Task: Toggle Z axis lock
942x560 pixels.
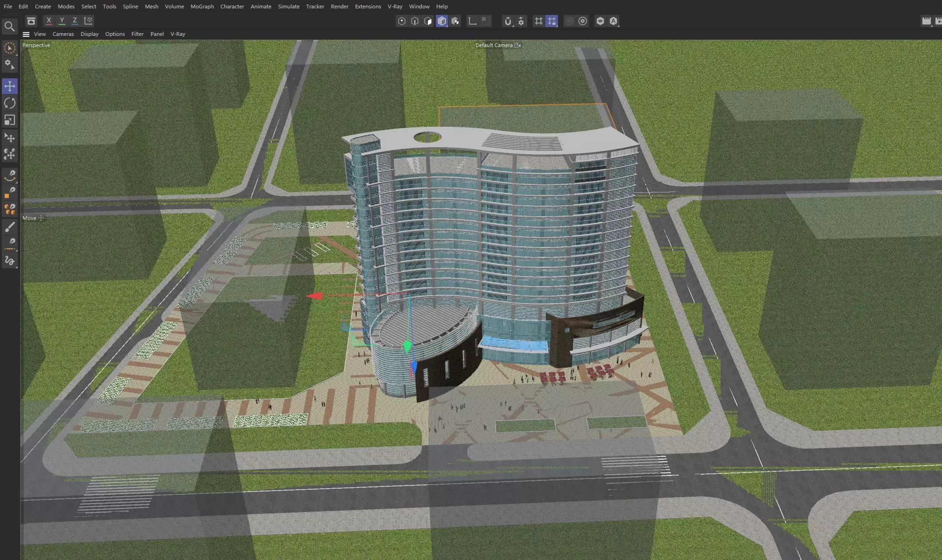Action: [x=75, y=20]
